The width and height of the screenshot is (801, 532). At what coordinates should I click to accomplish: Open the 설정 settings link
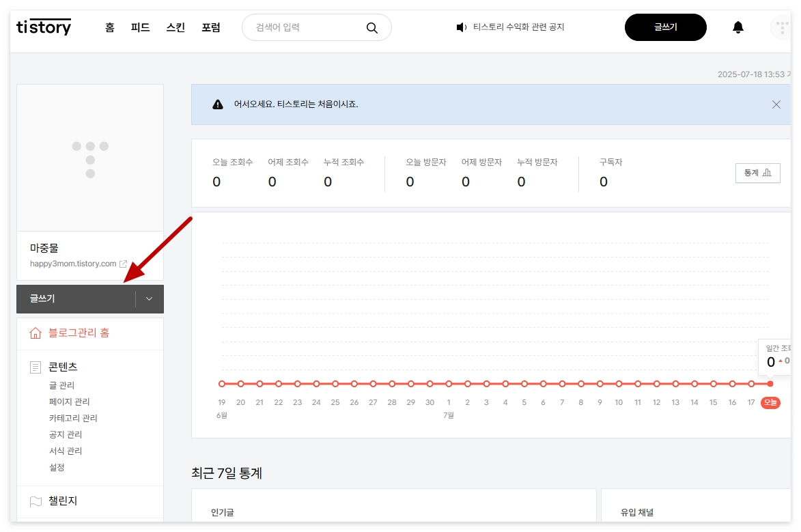click(x=58, y=467)
